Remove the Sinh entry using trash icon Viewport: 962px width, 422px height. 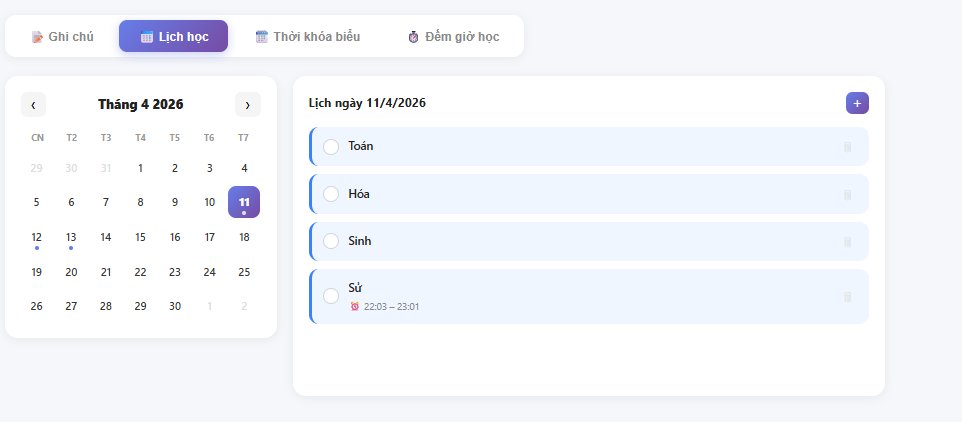(848, 242)
